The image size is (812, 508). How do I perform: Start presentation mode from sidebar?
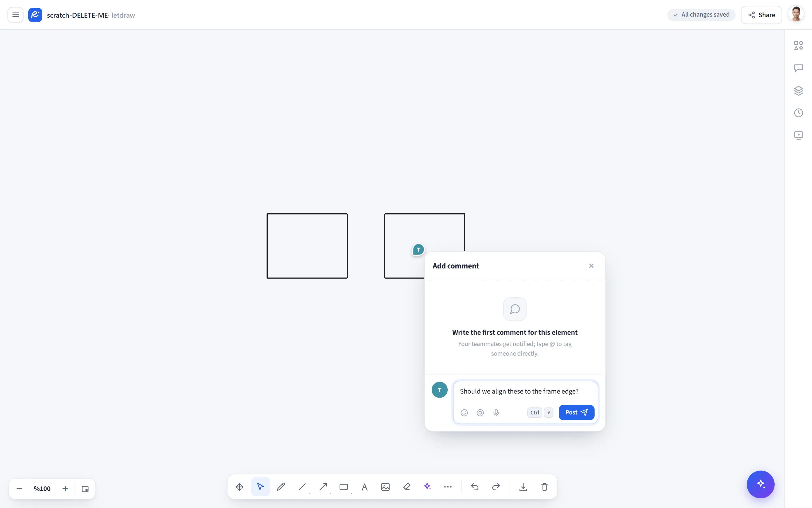(x=798, y=135)
